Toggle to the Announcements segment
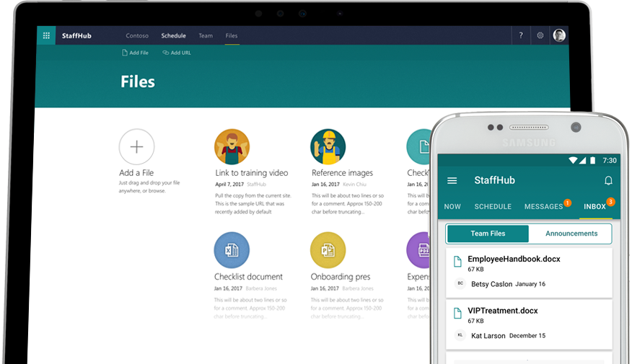This screenshot has width=632, height=364. 571,234
